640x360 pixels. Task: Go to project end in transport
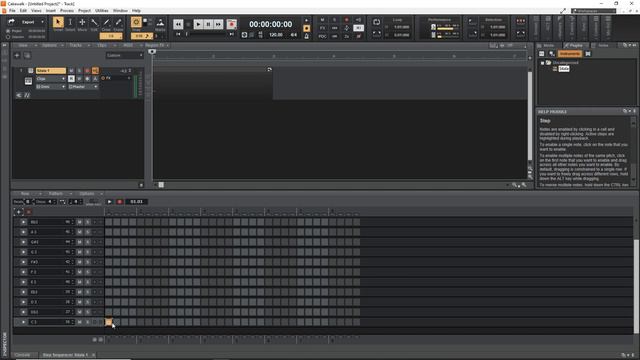click(x=231, y=34)
